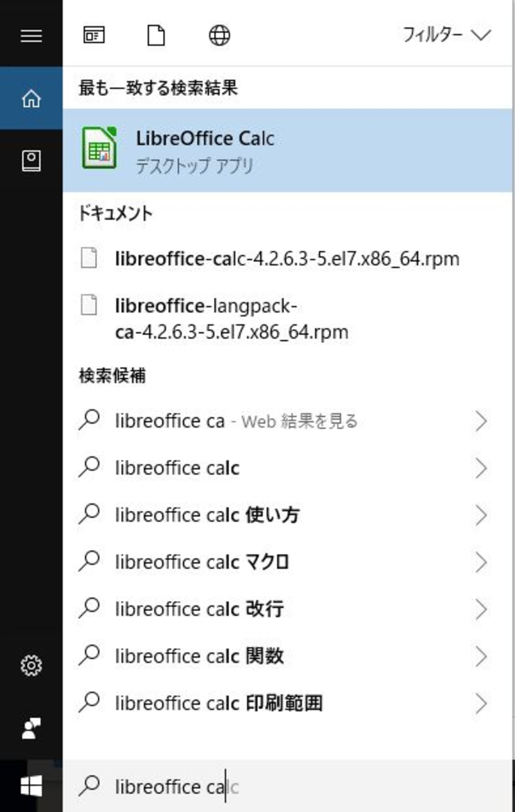The width and height of the screenshot is (515, 812).
Task: Choose 'libreoffice calc 改行' suggestion
Action: coord(199,609)
